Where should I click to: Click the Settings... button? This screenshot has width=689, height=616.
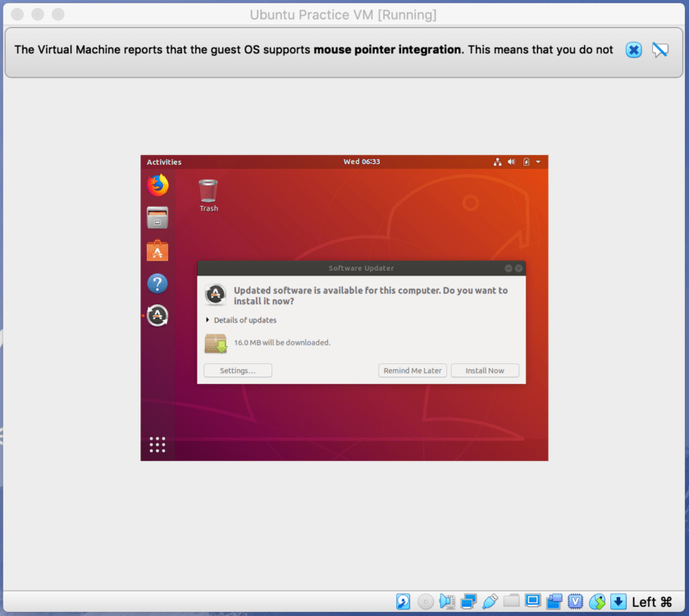click(238, 371)
